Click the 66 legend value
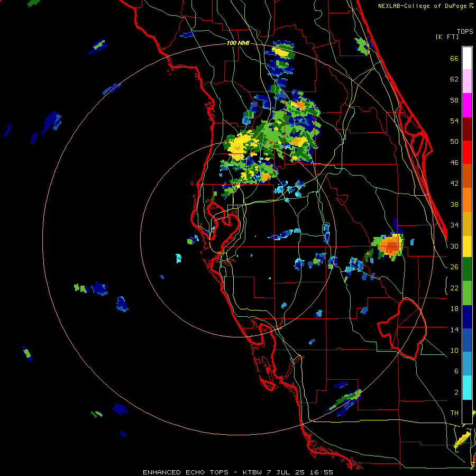 coord(454,58)
